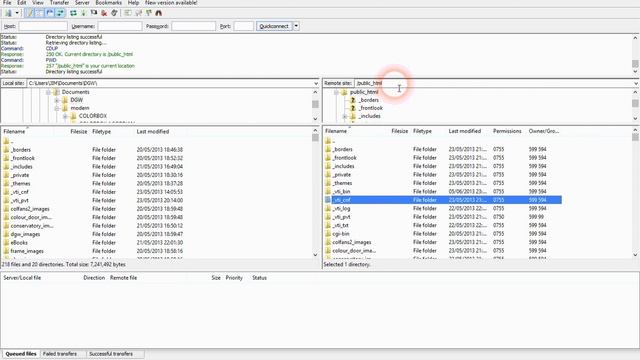Sort remote list by Permissions column

tap(507, 131)
